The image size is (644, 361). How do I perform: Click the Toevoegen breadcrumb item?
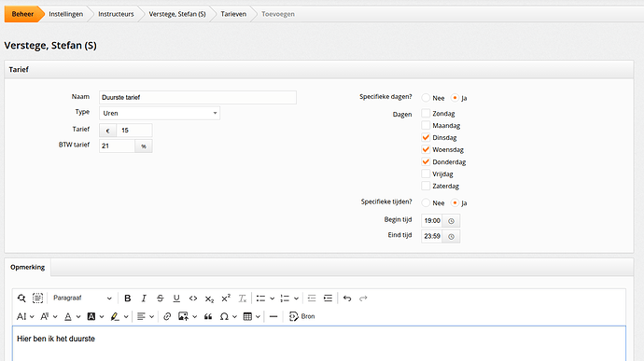(x=278, y=14)
